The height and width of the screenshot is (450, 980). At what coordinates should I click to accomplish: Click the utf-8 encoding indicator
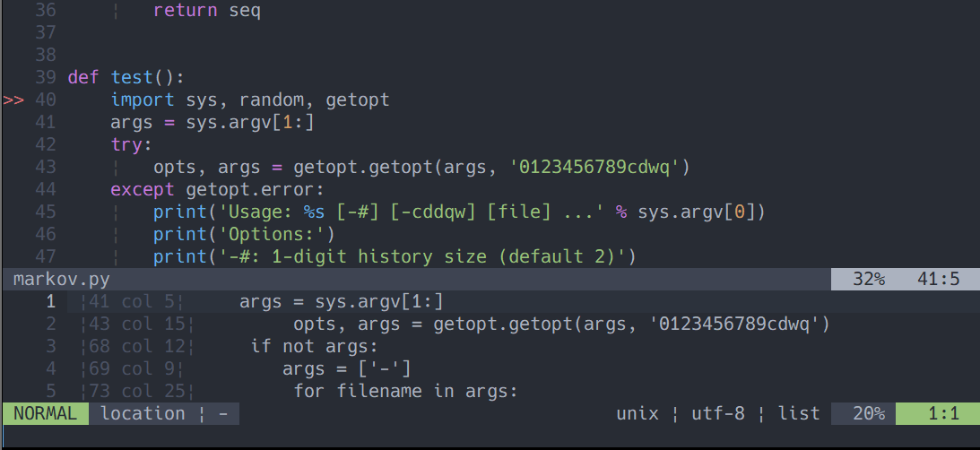tap(718, 414)
